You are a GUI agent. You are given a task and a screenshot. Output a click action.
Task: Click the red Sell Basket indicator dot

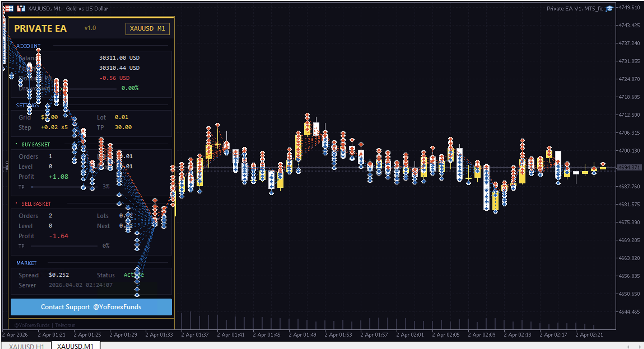pos(16,203)
